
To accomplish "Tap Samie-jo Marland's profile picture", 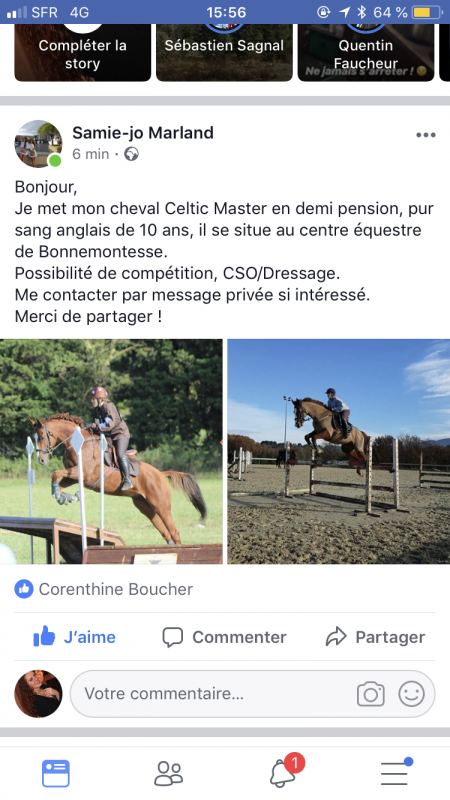I will (x=38, y=144).
